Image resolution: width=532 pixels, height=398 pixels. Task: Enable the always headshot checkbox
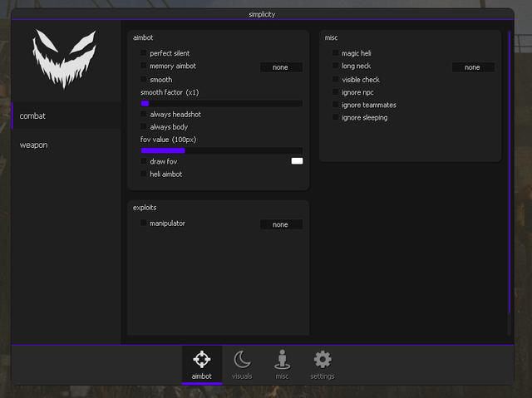(x=144, y=114)
